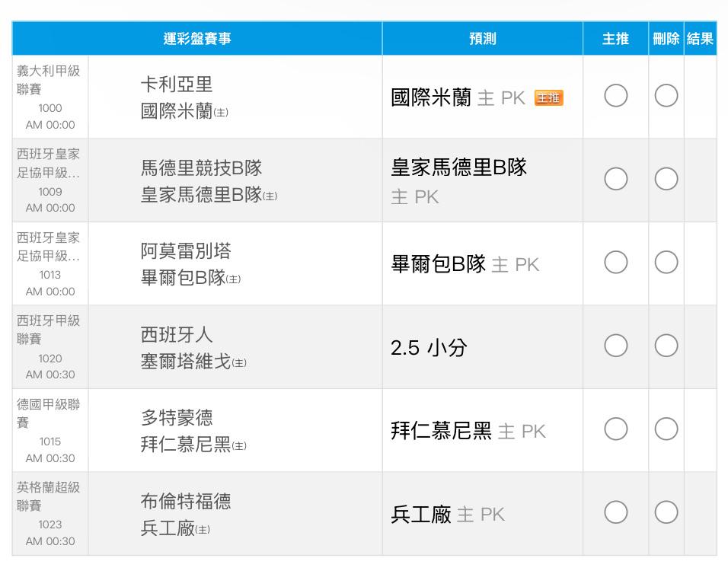Click team name 塞爾塔維戈

[x=185, y=361]
